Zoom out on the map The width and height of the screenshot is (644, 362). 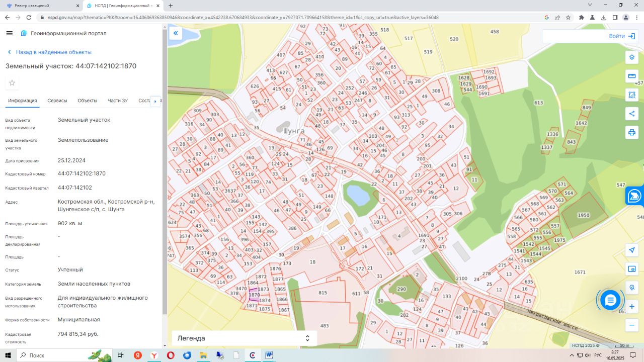(x=632, y=325)
